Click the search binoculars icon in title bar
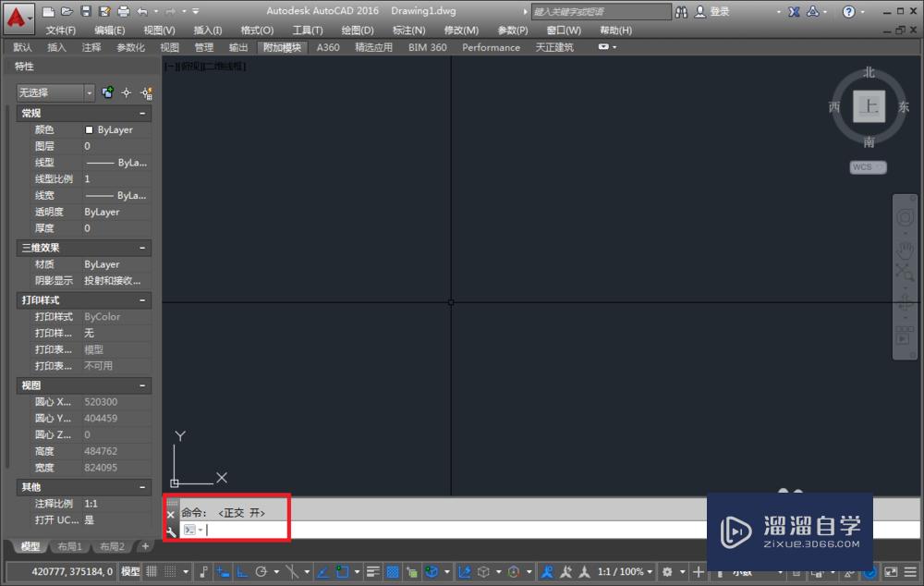Screen dimensions: 924x586 tap(682, 11)
